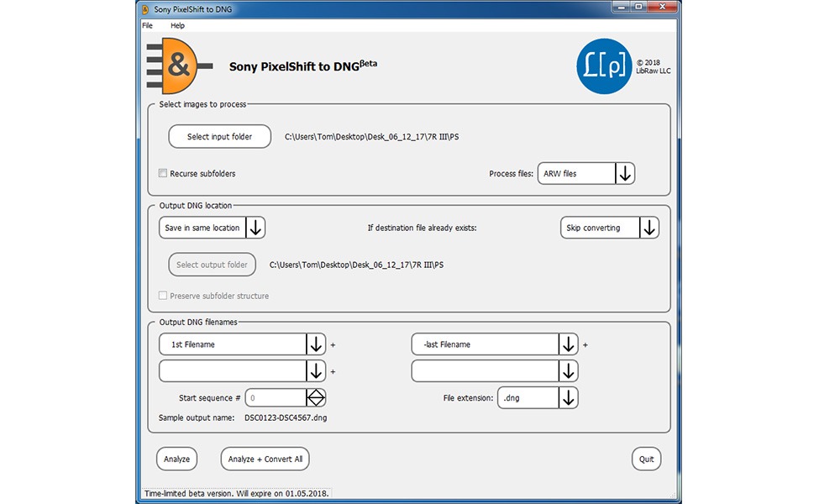Open the Process files ARW files dropdown
Screen dimensions: 819x504
pyautogui.click(x=586, y=173)
